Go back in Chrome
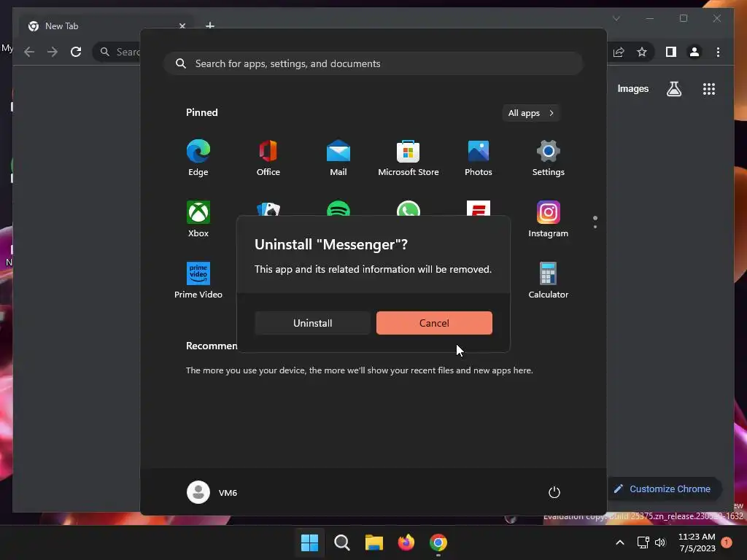Screen dimensions: 747x560 pyautogui.click(x=29, y=52)
